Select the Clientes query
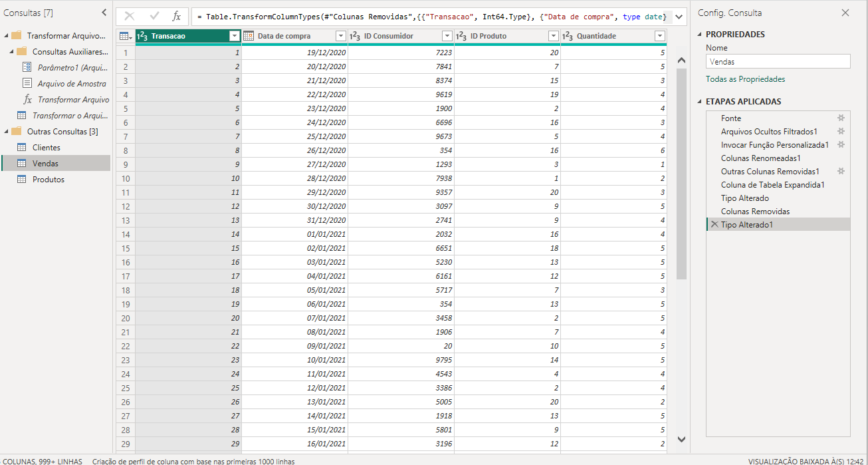 46,148
